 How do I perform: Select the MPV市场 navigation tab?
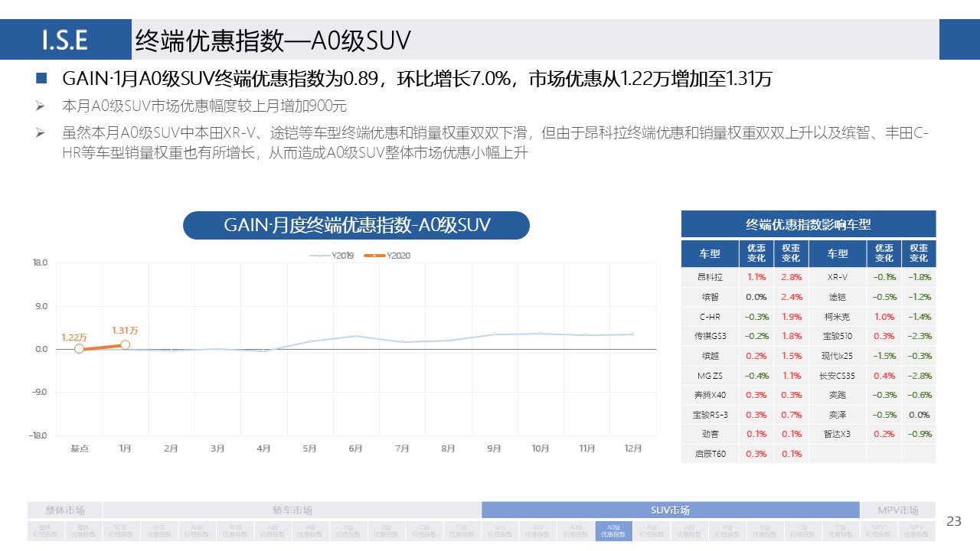tap(898, 510)
